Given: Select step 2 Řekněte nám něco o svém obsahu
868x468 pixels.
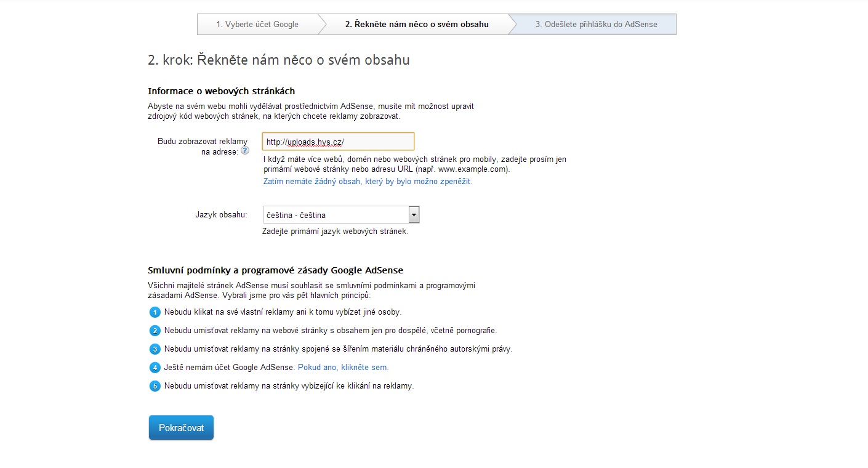Looking at the screenshot, I should [x=417, y=25].
